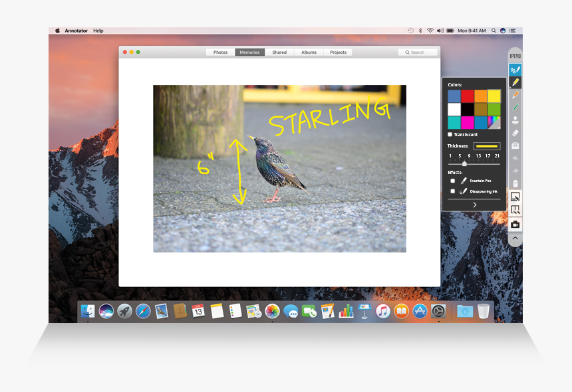
Task: Pick the yellow color swatch
Action: [x=494, y=96]
